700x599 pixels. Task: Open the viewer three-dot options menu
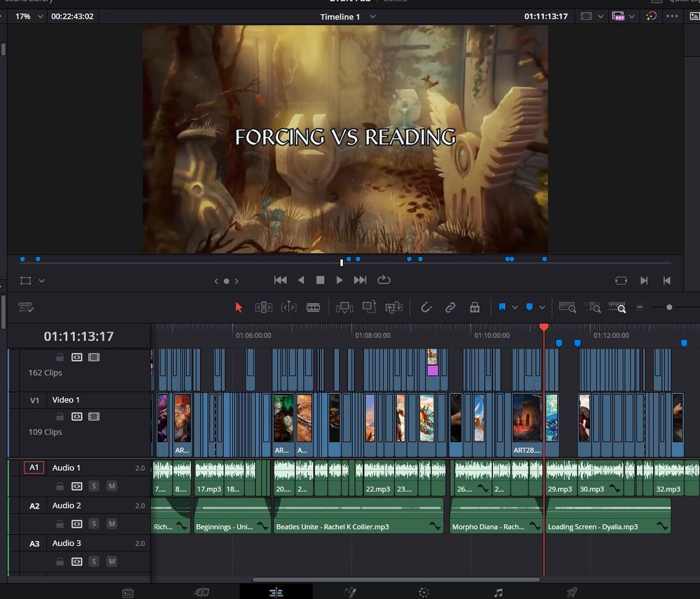672,16
